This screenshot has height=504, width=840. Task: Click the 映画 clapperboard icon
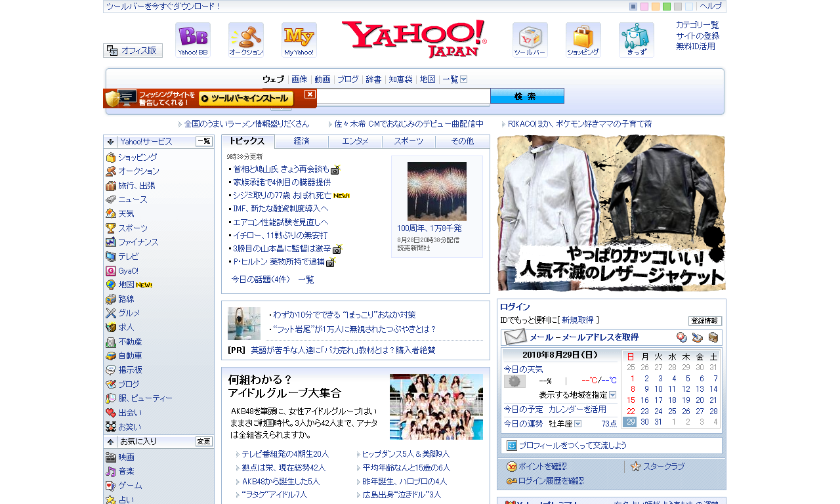coord(111,457)
